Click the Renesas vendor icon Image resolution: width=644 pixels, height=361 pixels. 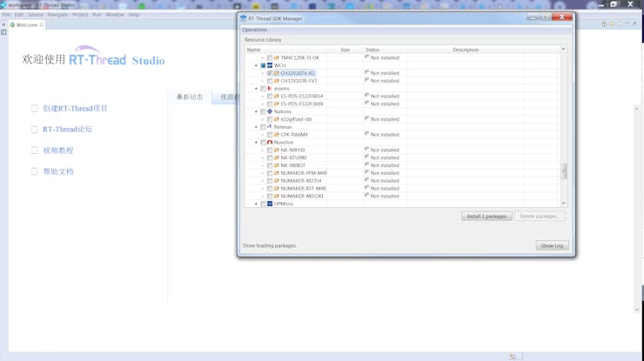coord(270,127)
